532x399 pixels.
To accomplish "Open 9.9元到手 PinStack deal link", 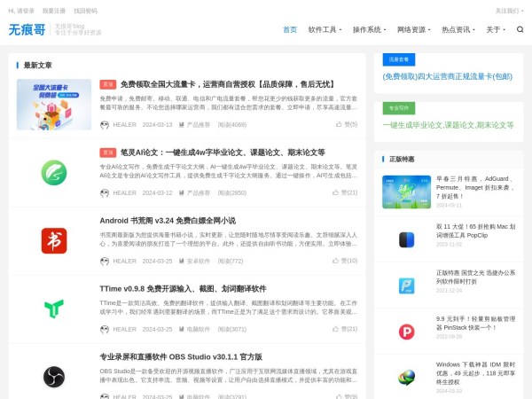I will (x=475, y=323).
